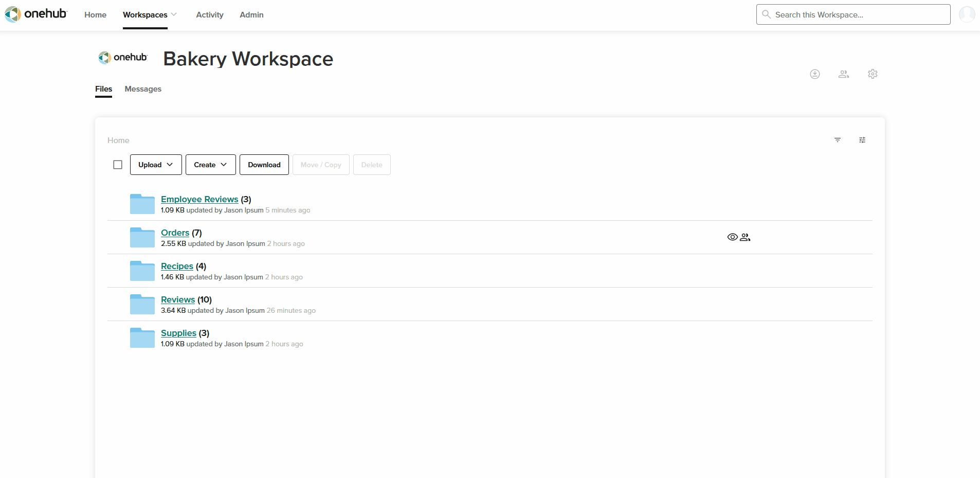
Task: Click the Search this Workspace field
Action: (854, 14)
